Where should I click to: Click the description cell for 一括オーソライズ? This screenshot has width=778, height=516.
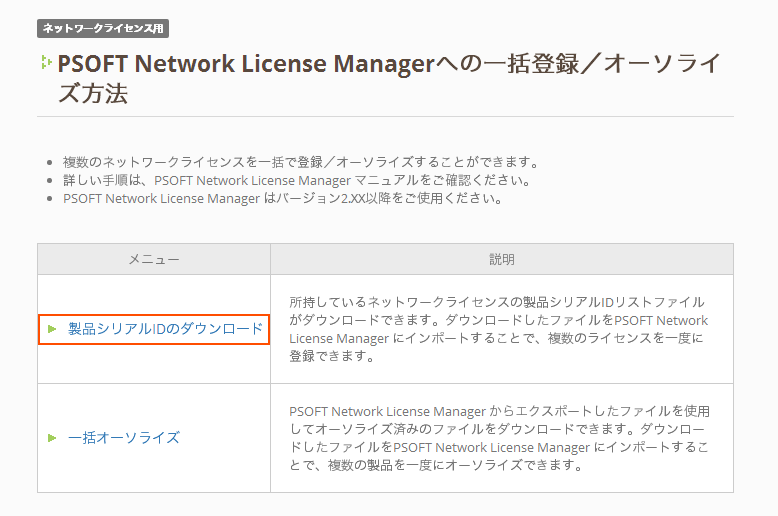[x=500, y=438]
